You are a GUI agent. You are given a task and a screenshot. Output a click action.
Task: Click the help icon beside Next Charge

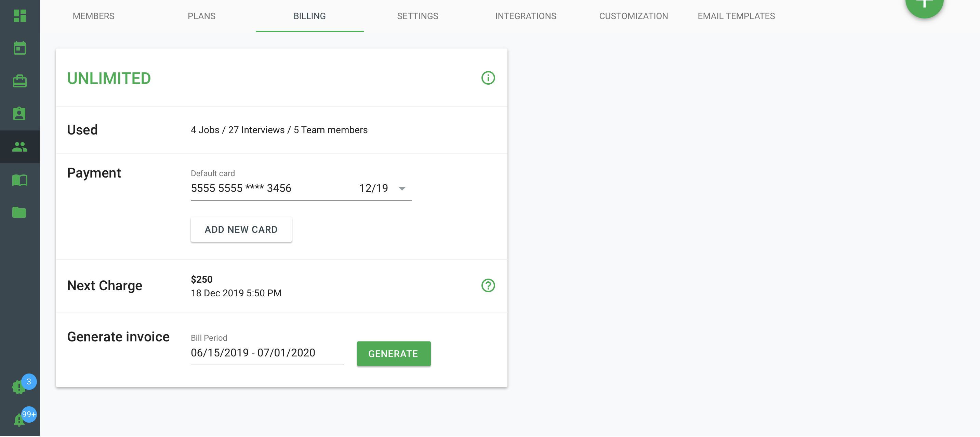488,285
